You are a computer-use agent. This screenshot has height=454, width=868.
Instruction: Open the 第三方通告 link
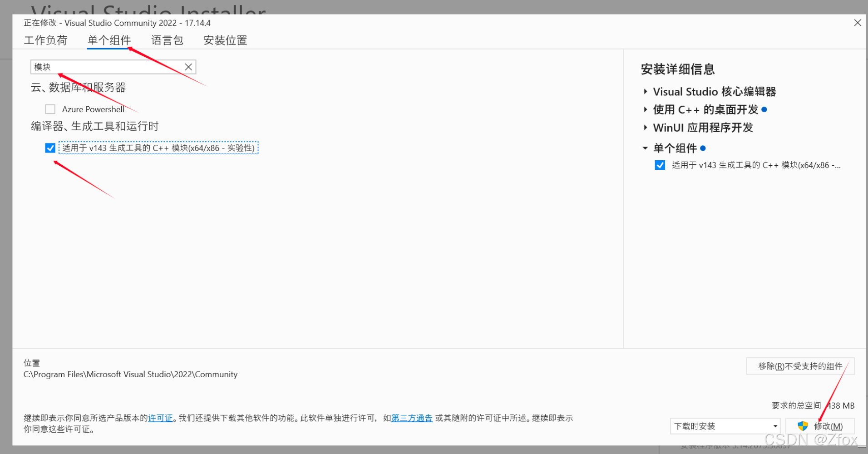point(412,418)
